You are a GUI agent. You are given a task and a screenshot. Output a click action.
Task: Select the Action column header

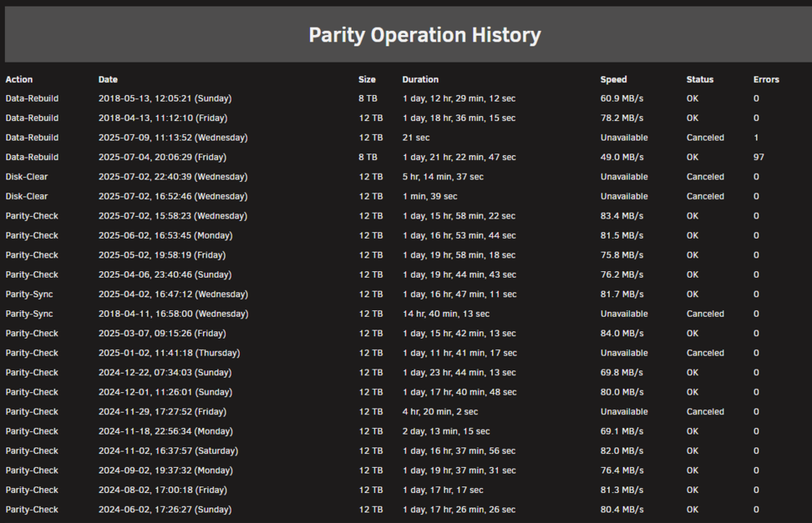coord(19,80)
